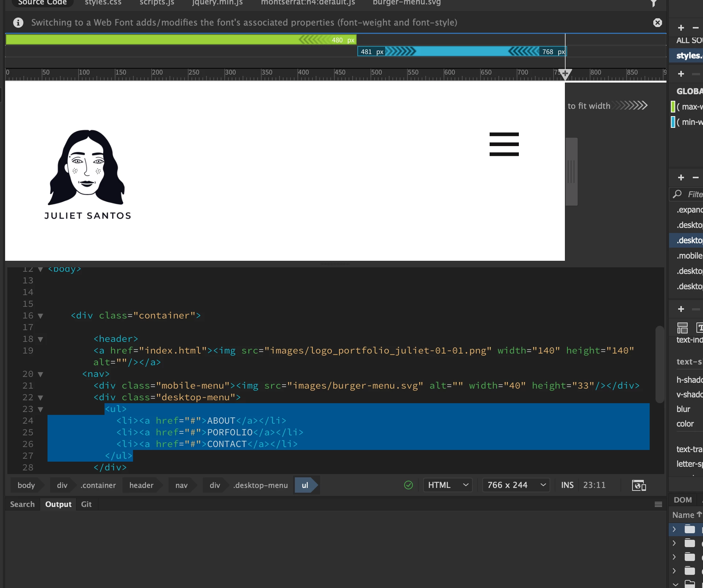The image size is (703, 588).
Task: Open the Output panel options menu icon
Action: point(658,504)
